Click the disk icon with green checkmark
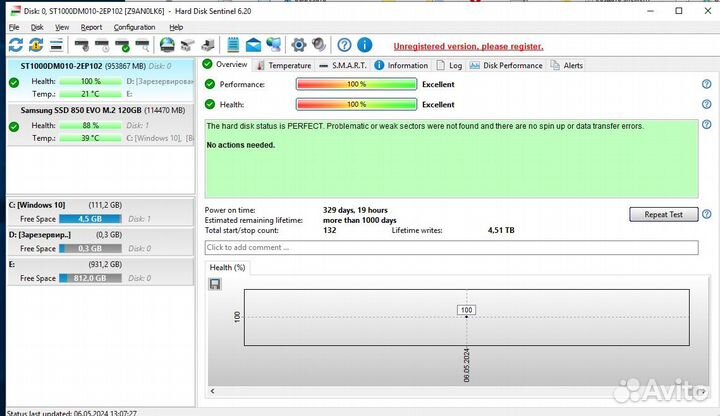 point(122,45)
